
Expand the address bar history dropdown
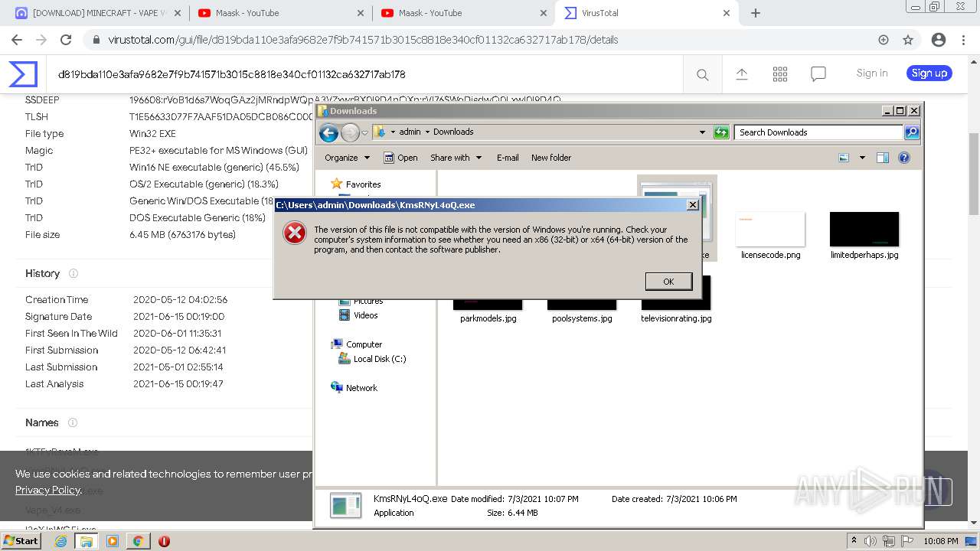click(x=702, y=132)
